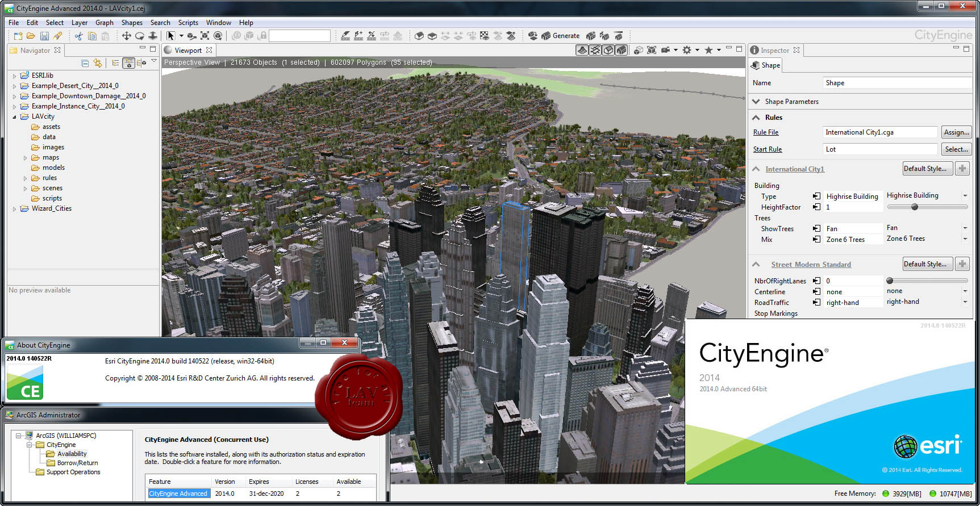Image resolution: width=980 pixels, height=506 pixels.
Task: Click the HeightFactor slider handle
Action: pyautogui.click(x=915, y=207)
